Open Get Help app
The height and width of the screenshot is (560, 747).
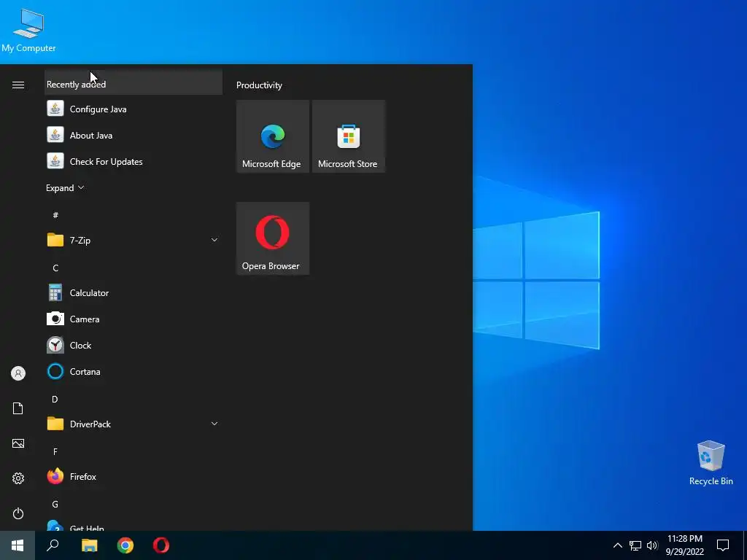pos(133,526)
